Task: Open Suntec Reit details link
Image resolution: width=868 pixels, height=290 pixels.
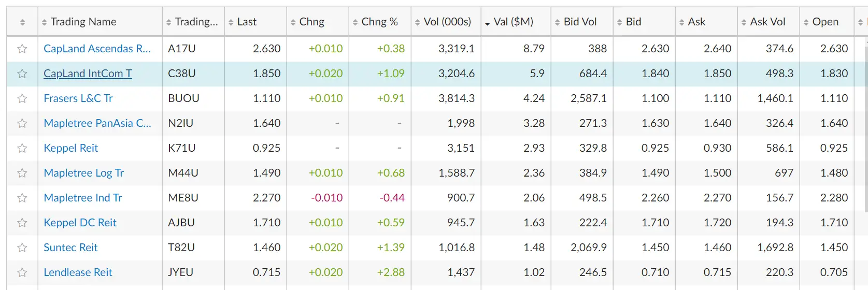Action: [x=70, y=248]
